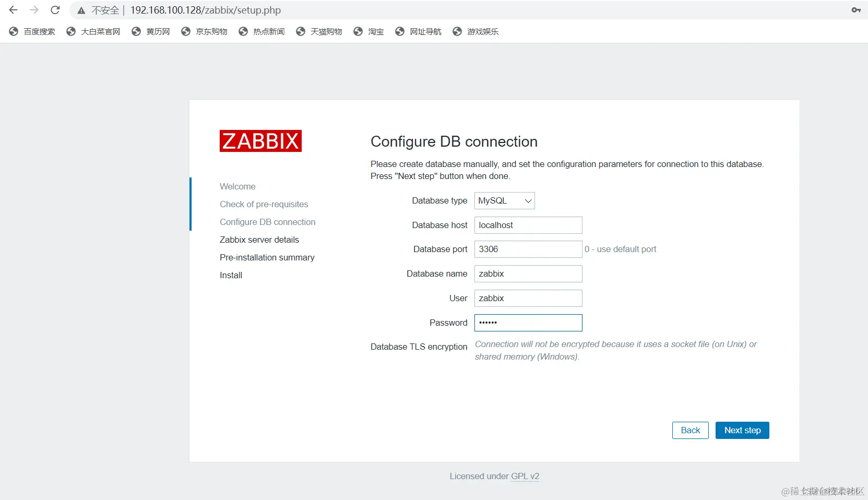
Task: Open the 天猫购物 bookmark
Action: point(319,31)
